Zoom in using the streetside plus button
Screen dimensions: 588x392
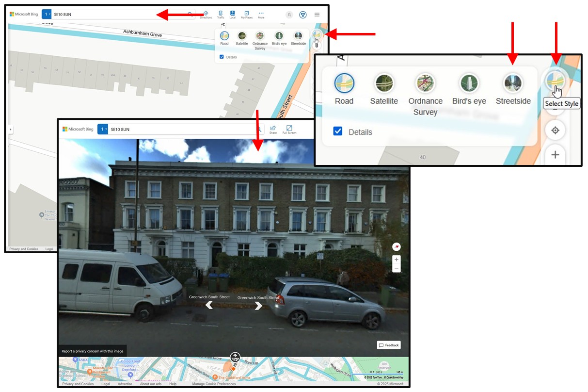(x=397, y=260)
